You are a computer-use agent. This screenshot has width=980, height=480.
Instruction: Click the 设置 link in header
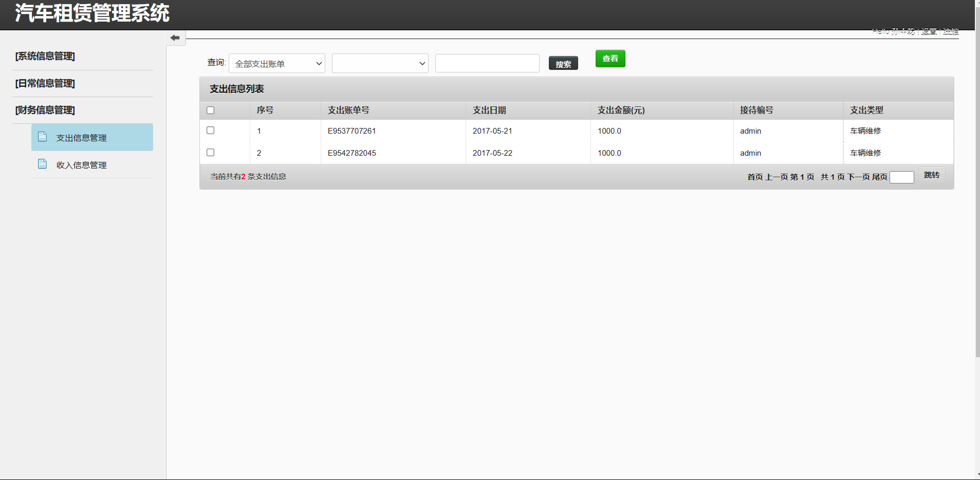(x=929, y=31)
